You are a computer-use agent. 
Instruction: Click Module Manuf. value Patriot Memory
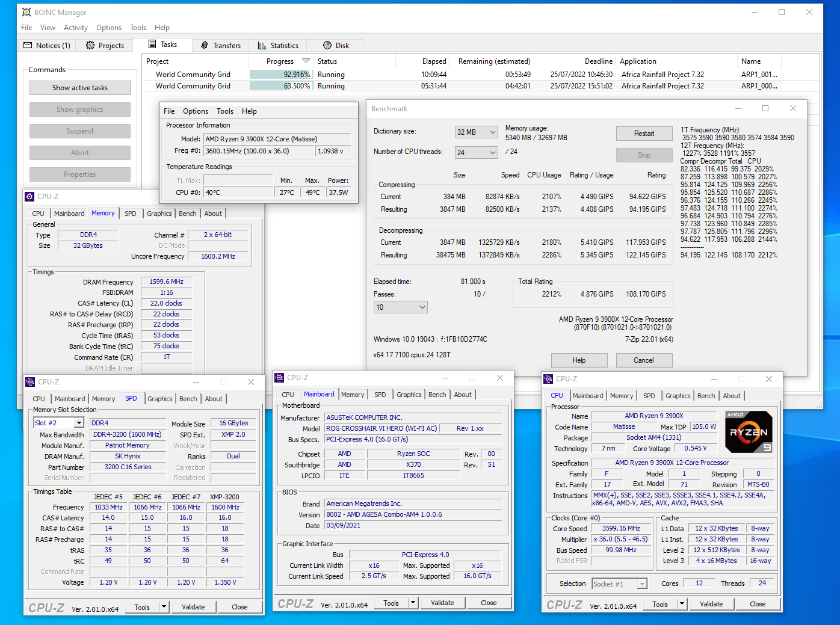tap(128, 445)
